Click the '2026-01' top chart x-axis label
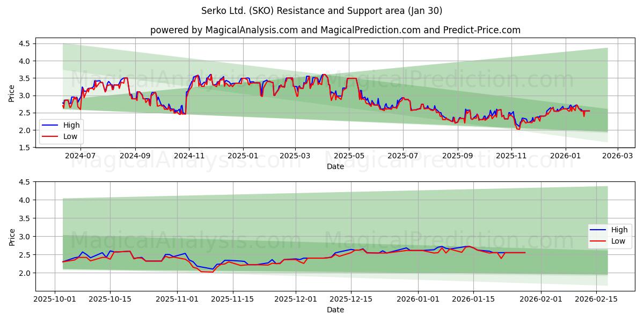Screen dimensions: 644x322 (566, 156)
